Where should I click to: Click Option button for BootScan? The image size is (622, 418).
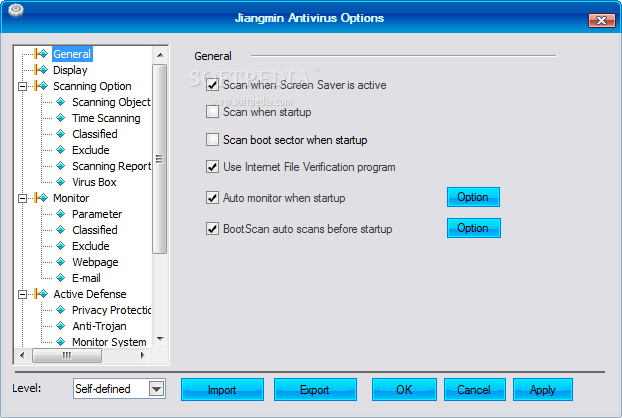coord(473,228)
